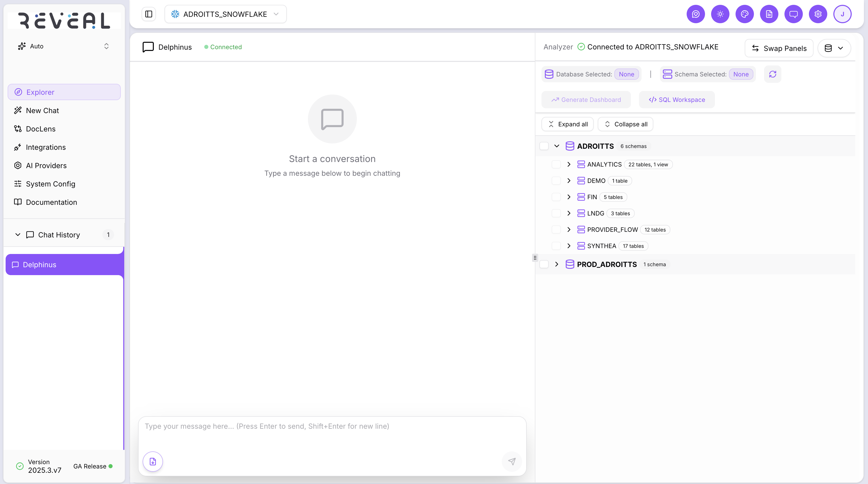This screenshot has width=868, height=484.
Task: Open the ADROITTS_SNOWFLAKE connection dropdown
Action: tap(225, 14)
